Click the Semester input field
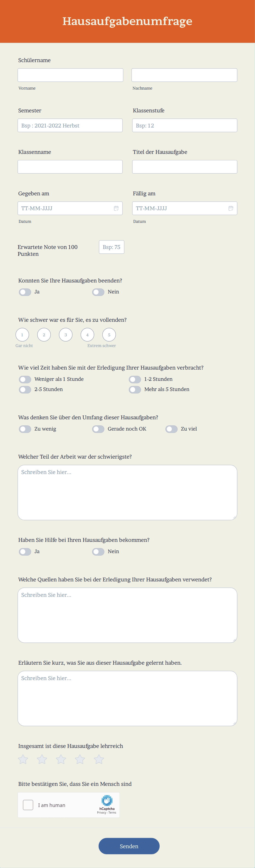 tap(70, 125)
